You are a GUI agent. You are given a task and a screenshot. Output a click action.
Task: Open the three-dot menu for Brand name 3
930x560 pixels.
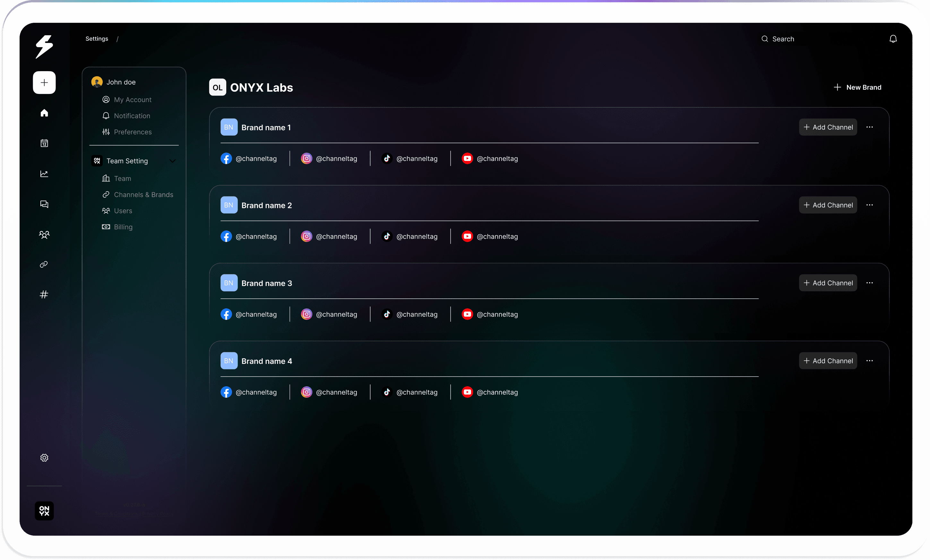869,283
